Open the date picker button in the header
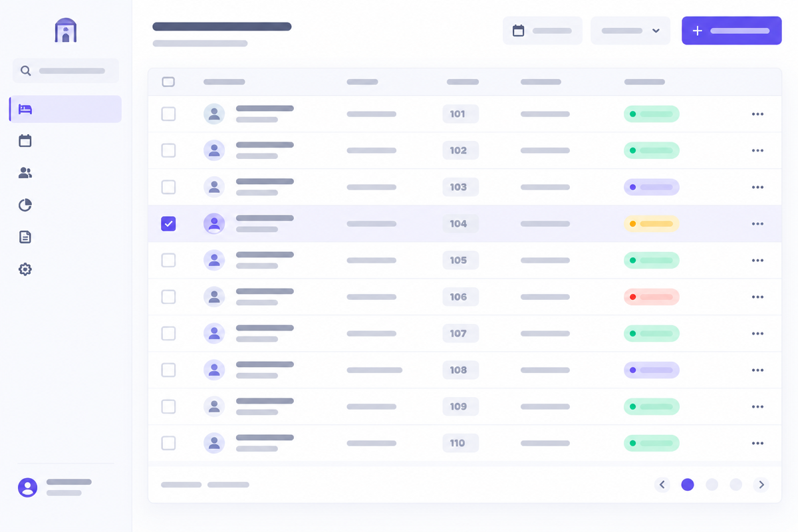Viewport: 798px width, 532px height. tap(543, 31)
